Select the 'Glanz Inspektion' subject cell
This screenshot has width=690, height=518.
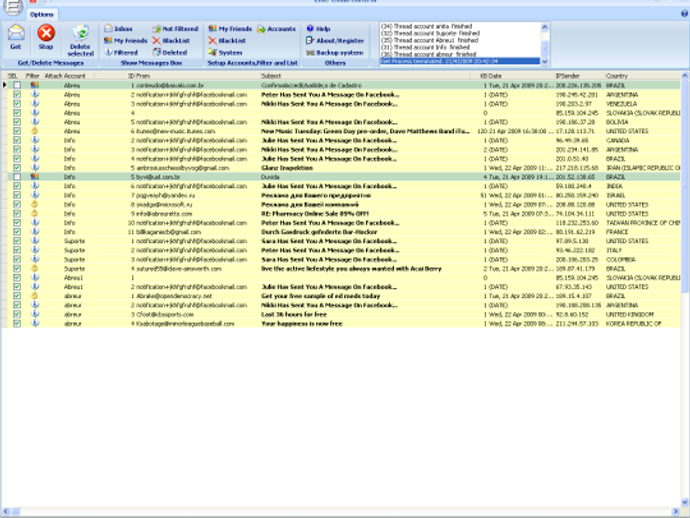(x=287, y=168)
